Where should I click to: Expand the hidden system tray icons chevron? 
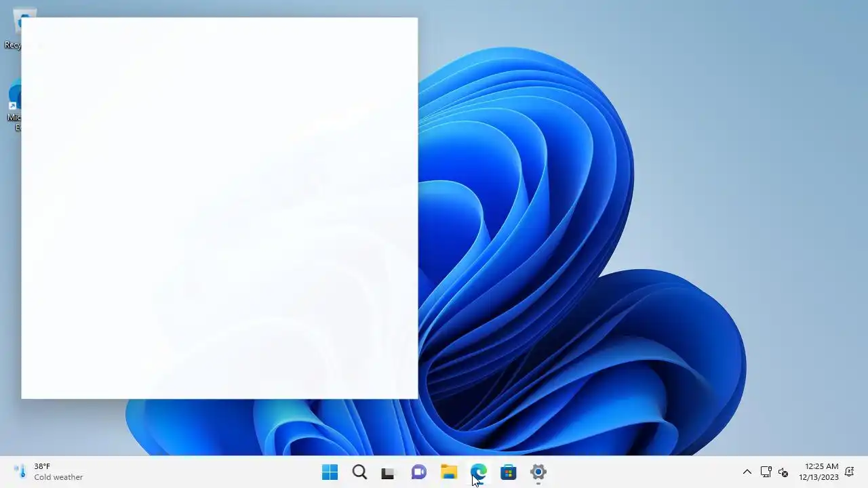(747, 472)
